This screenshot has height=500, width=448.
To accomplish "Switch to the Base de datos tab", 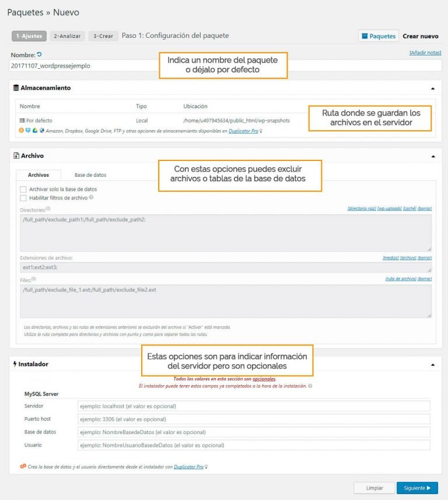I will [90, 174].
